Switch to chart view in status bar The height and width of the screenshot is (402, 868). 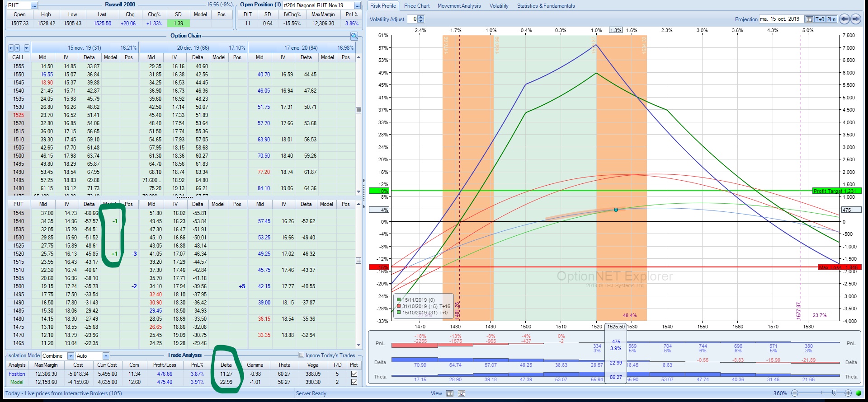[461, 393]
